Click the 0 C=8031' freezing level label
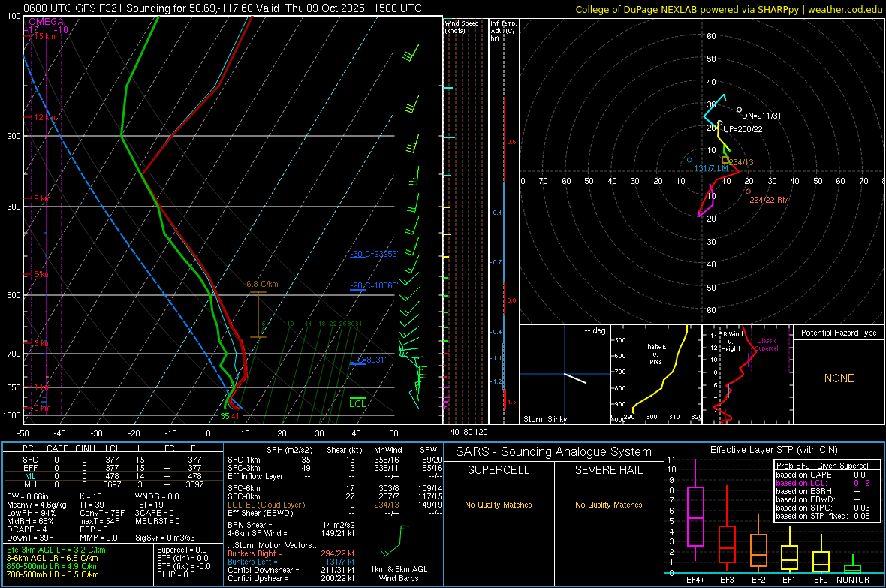 [368, 360]
